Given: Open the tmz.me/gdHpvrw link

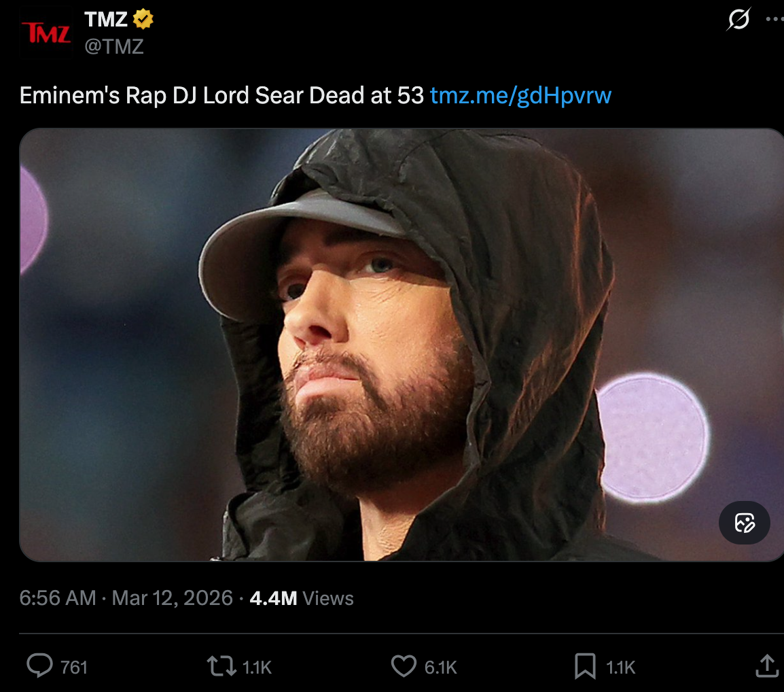Looking at the screenshot, I should [520, 95].
